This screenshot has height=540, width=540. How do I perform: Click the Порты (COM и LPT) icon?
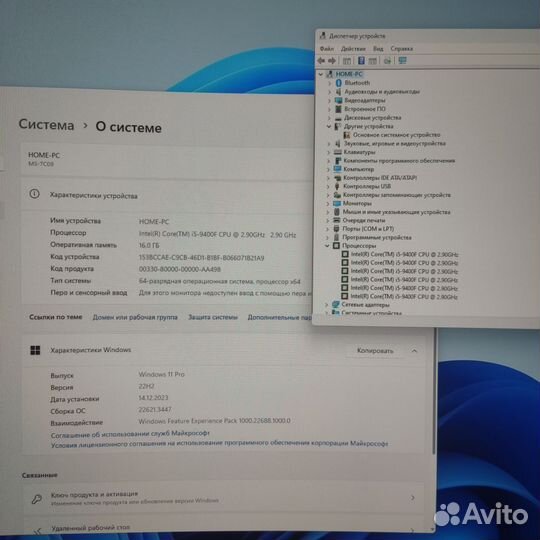coord(337,229)
